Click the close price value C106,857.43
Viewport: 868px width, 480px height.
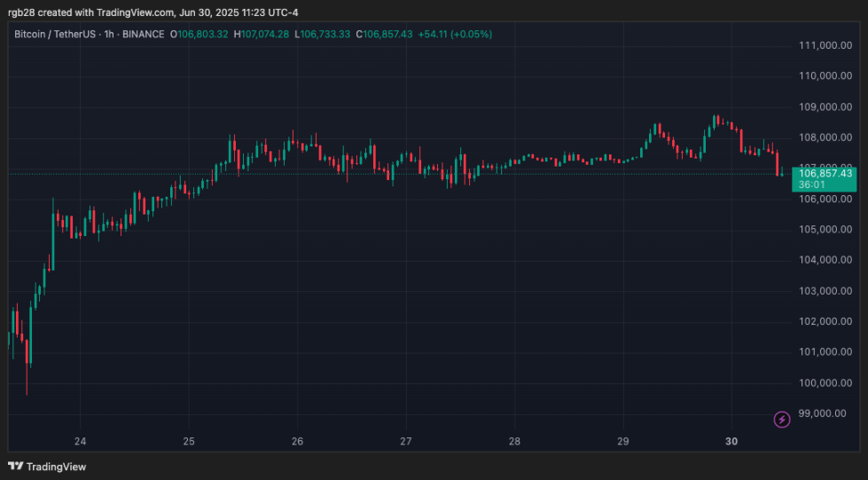pyautogui.click(x=383, y=35)
